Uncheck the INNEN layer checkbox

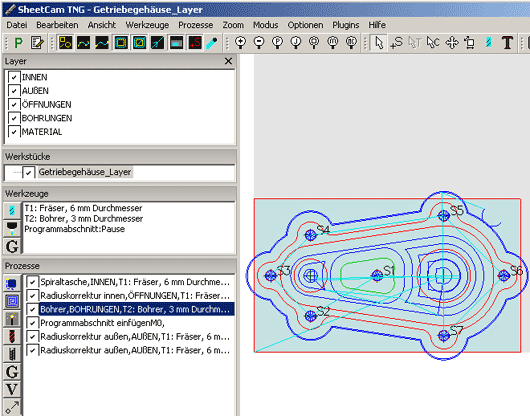click(14, 77)
